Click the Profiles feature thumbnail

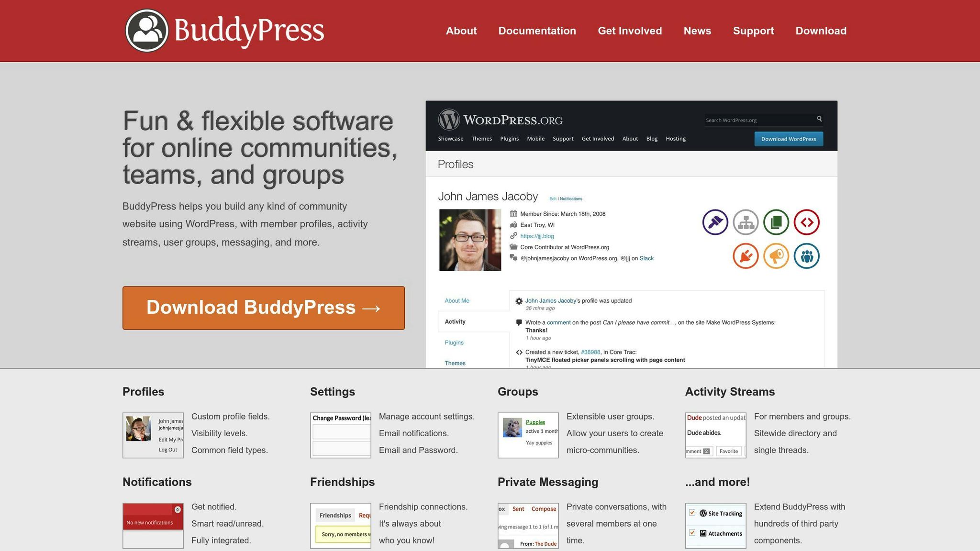153,435
